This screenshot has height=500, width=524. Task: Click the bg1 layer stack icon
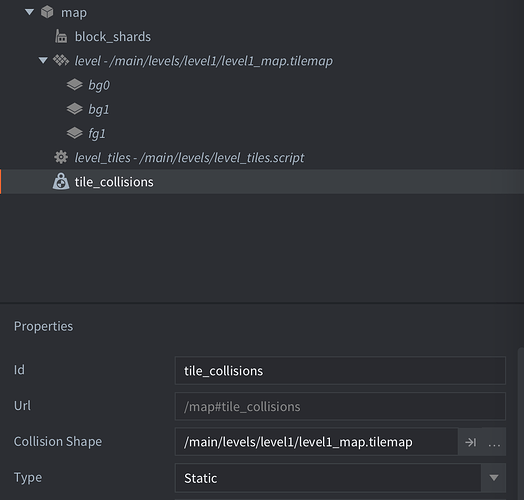pyautogui.click(x=75, y=109)
